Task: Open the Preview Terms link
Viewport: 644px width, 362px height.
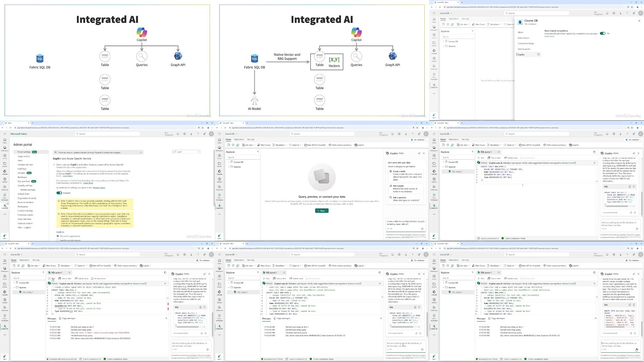Action: pos(99,188)
